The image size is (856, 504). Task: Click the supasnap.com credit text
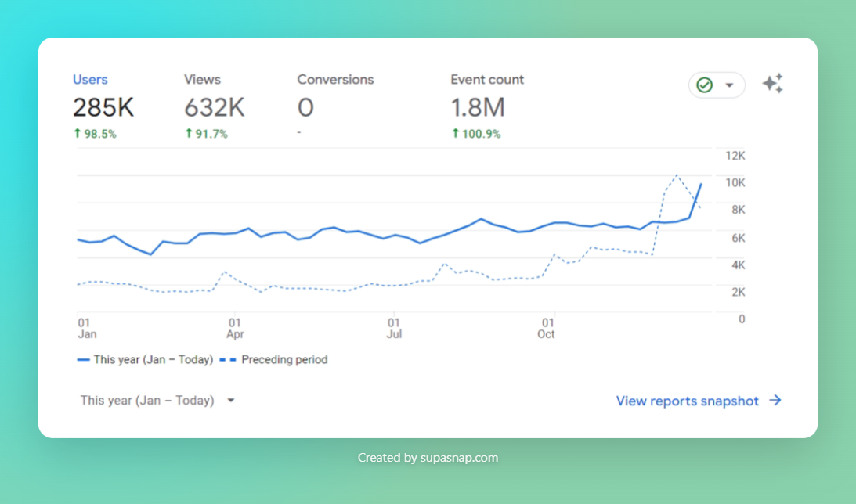pos(428,458)
